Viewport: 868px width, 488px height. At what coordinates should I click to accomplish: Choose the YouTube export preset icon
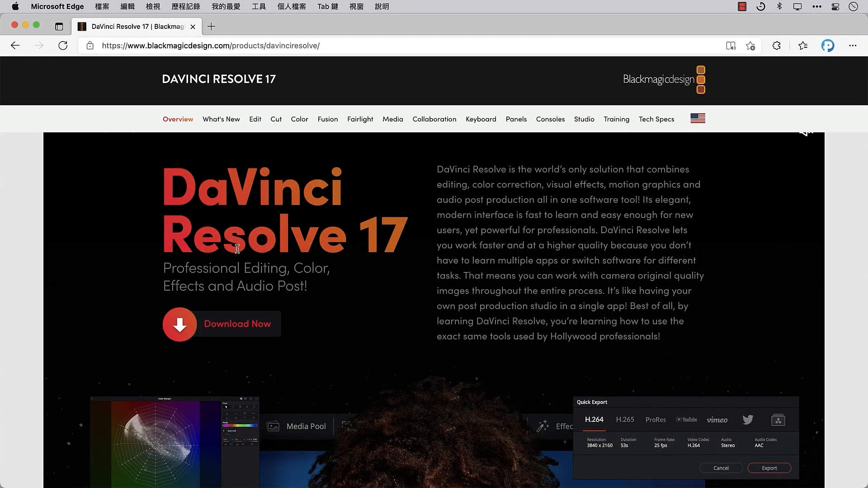pyautogui.click(x=687, y=419)
